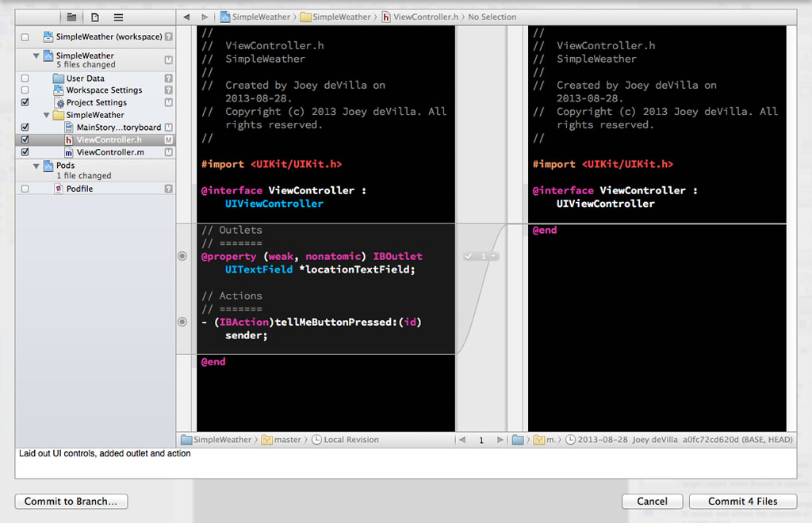Click the M status badge beside MainStory...toryboard
The width and height of the screenshot is (812, 523).
coord(168,128)
